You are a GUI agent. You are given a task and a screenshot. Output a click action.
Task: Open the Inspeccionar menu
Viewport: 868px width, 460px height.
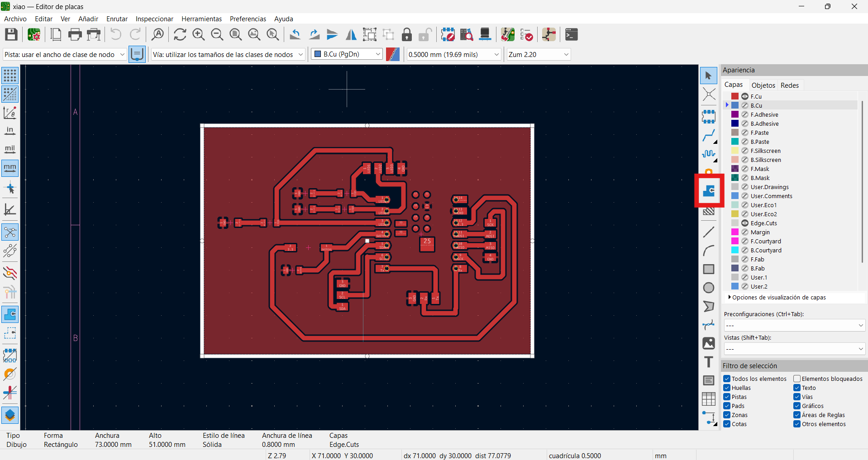coord(154,19)
